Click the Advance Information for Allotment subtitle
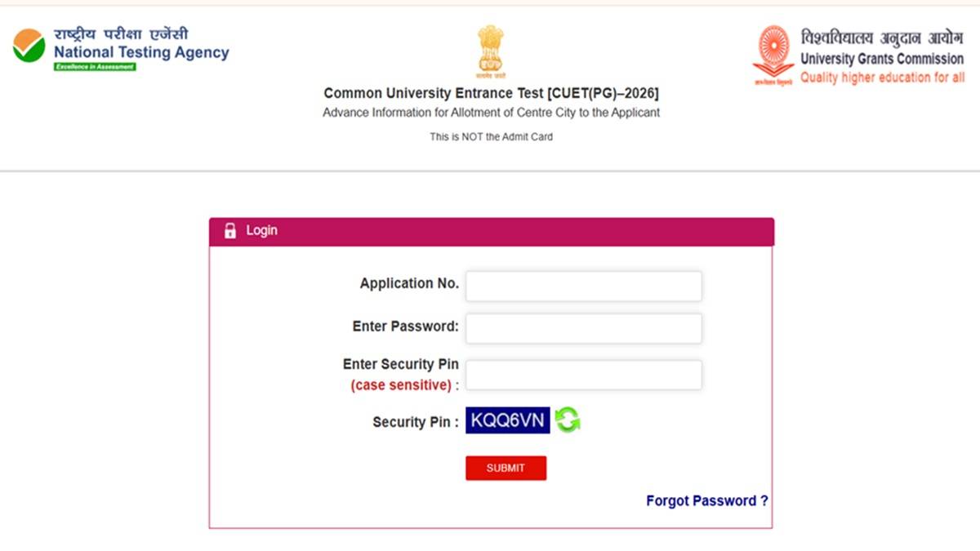The image size is (980, 551). coord(491,113)
